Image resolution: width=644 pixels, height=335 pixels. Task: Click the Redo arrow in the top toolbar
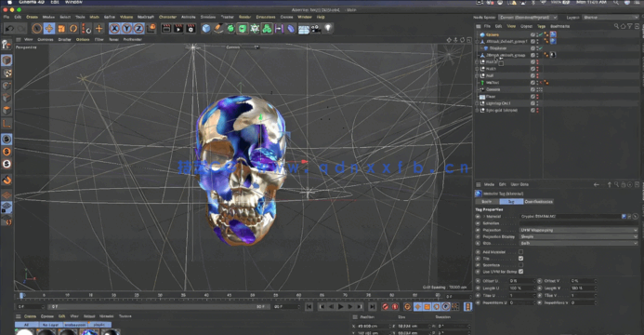(x=20, y=28)
